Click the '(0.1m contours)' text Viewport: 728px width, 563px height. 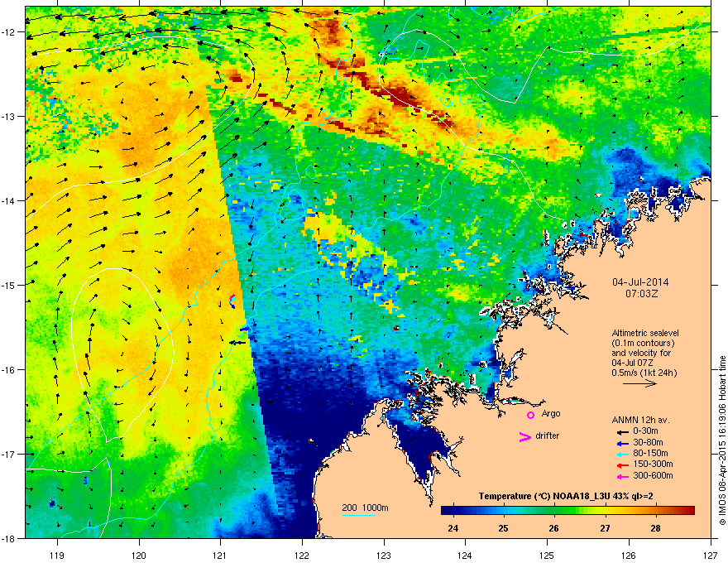(643, 343)
